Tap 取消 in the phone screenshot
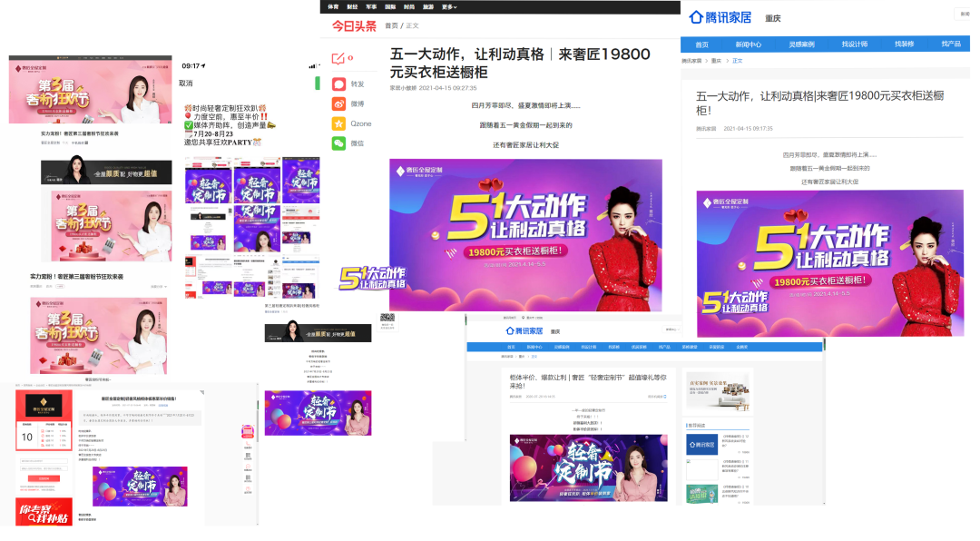 point(185,83)
